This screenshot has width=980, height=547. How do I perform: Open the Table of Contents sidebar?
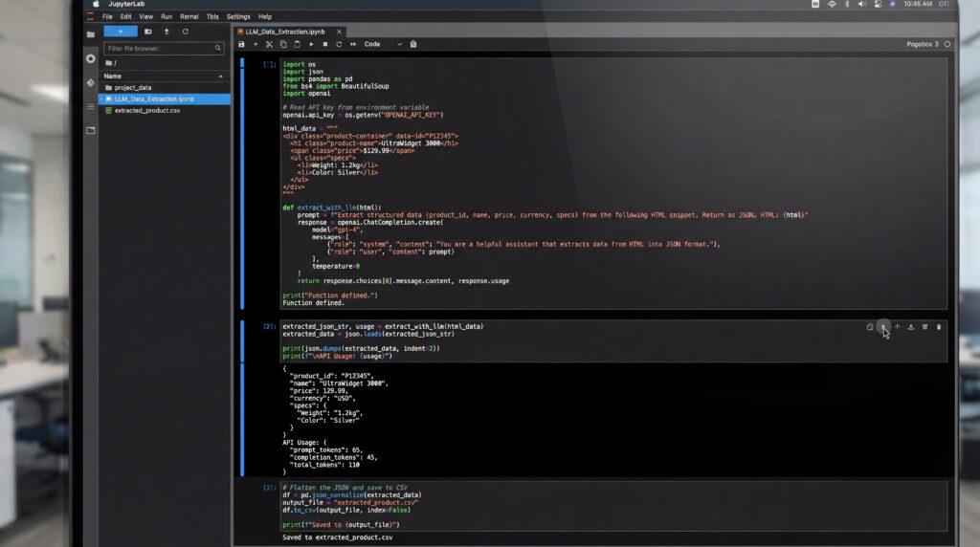click(x=91, y=107)
